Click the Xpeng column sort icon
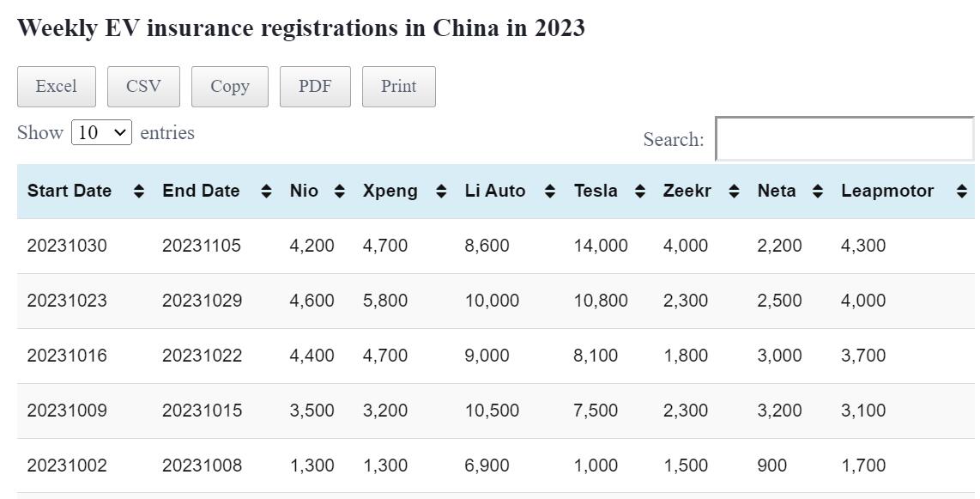Image resolution: width=980 pixels, height=499 pixels. click(x=441, y=192)
